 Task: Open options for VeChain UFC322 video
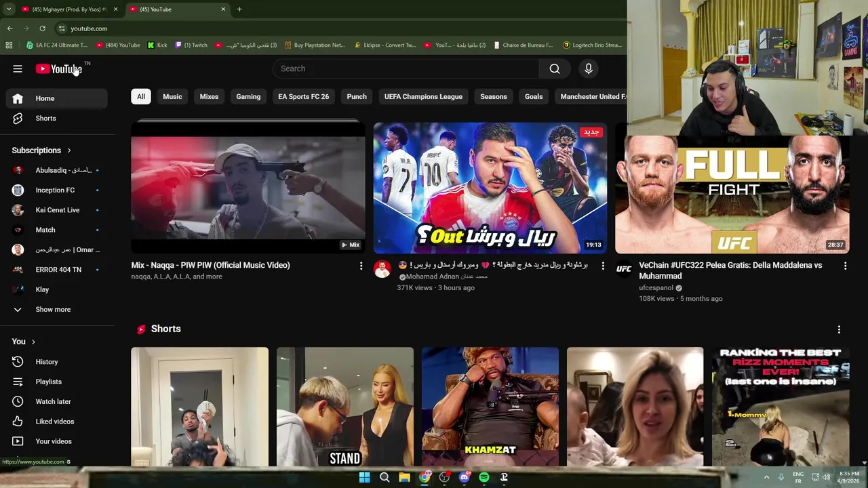tap(845, 266)
